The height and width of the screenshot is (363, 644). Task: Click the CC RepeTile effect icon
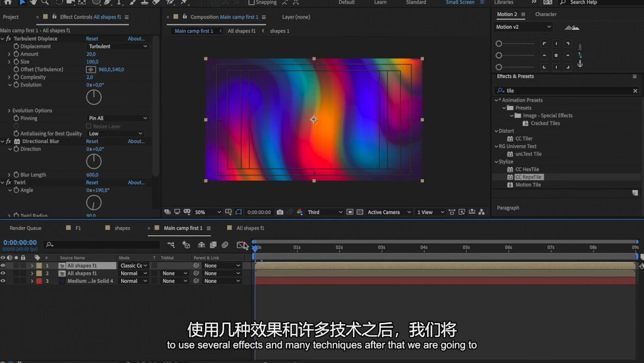click(x=510, y=177)
